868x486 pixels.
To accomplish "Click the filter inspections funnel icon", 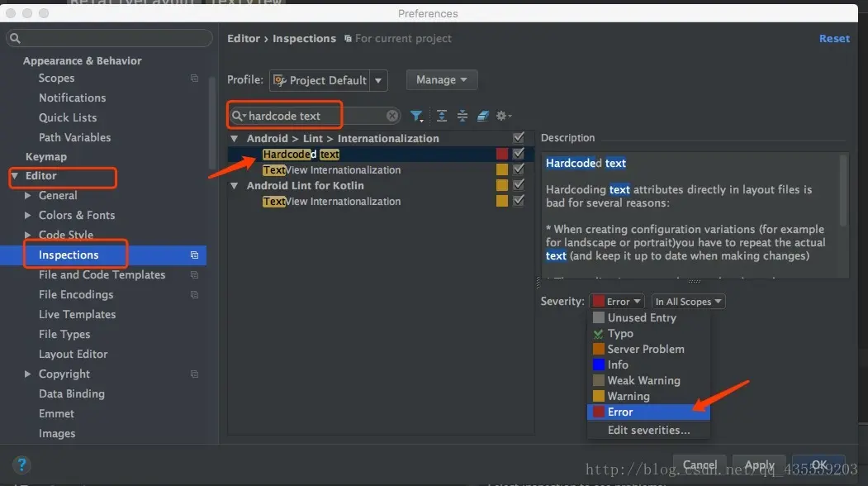I will point(416,116).
